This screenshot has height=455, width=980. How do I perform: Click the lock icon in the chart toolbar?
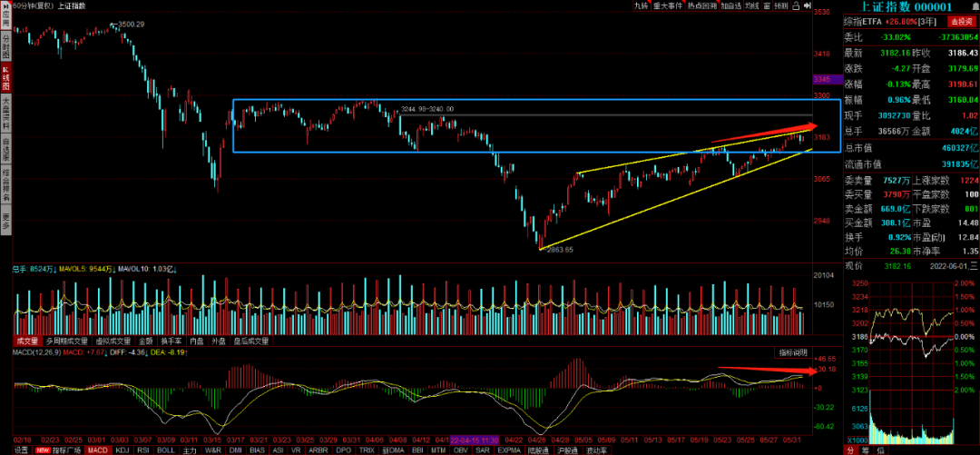797,5
